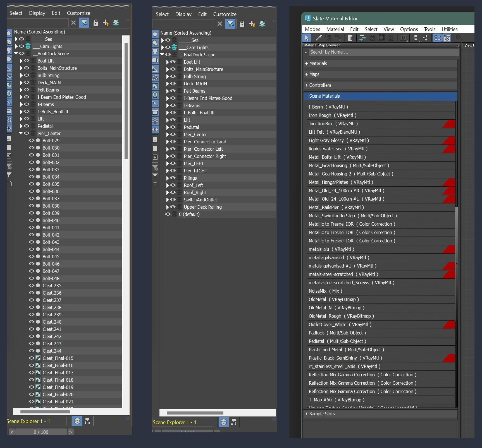Viewport: 482px width, 448px height.
Task: Toggle Display Space Warps filter in middle explorer
Action: tap(155, 78)
